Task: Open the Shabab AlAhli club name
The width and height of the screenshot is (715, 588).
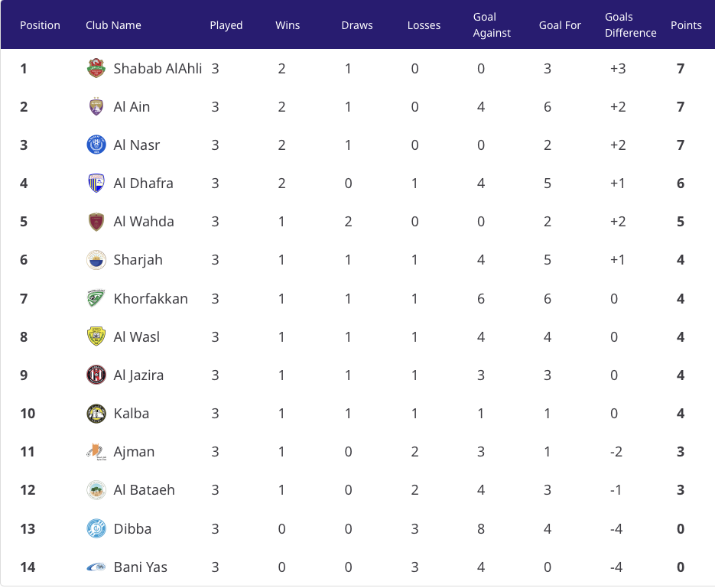Action: (x=158, y=68)
